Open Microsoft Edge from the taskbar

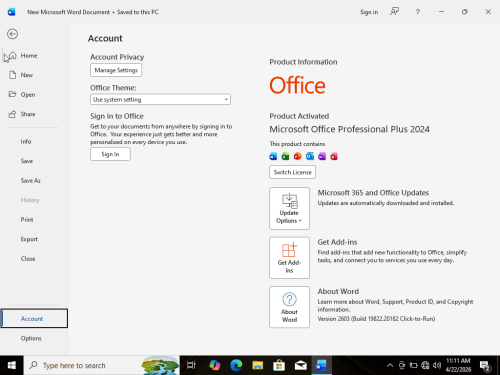236,365
